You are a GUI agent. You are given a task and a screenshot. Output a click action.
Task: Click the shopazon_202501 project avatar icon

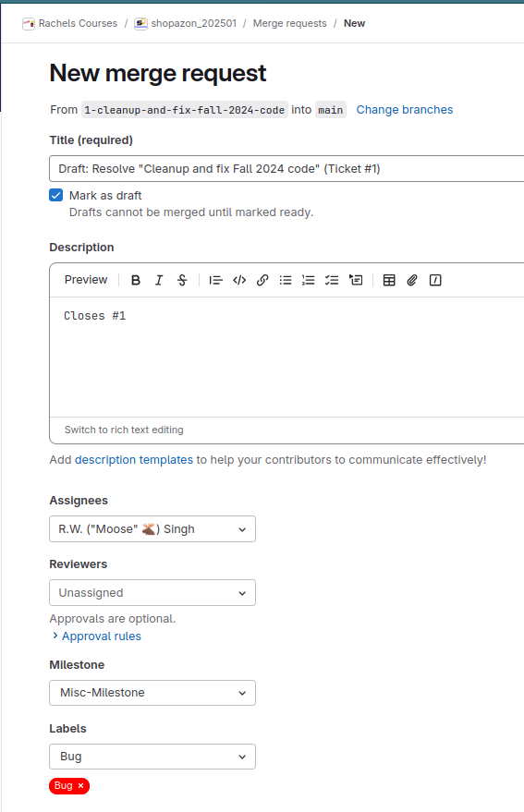[140, 24]
